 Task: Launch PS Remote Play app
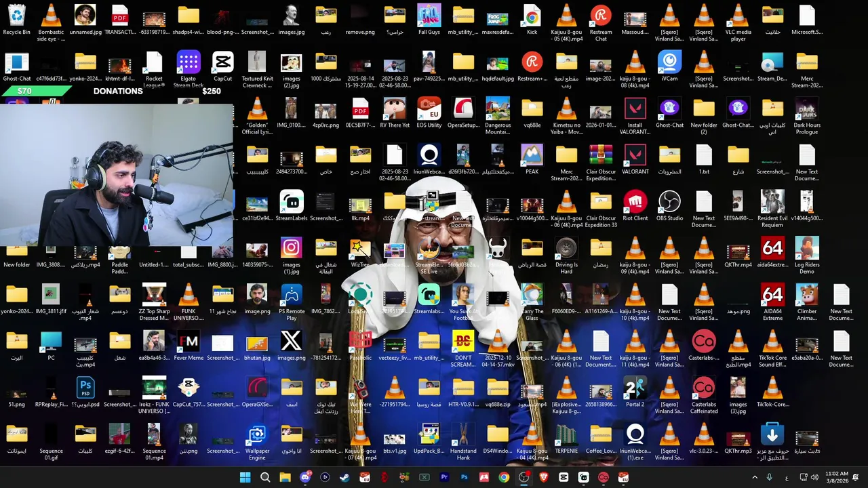291,303
